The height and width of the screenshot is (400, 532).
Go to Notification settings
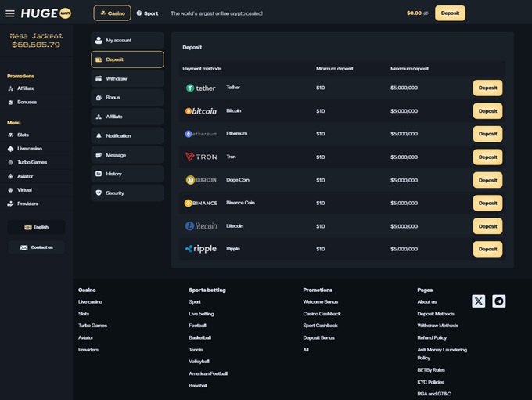click(x=127, y=135)
